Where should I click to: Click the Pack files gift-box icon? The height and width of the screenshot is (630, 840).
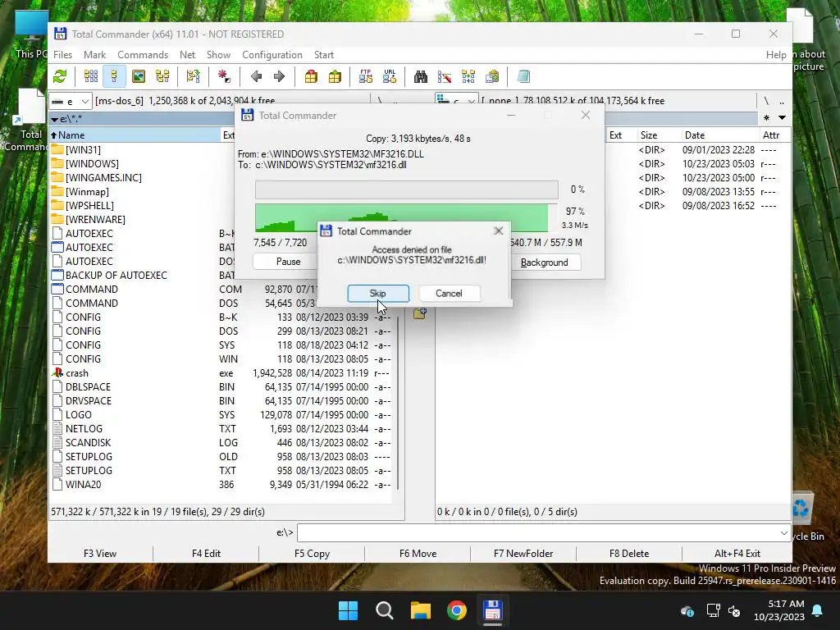[311, 76]
